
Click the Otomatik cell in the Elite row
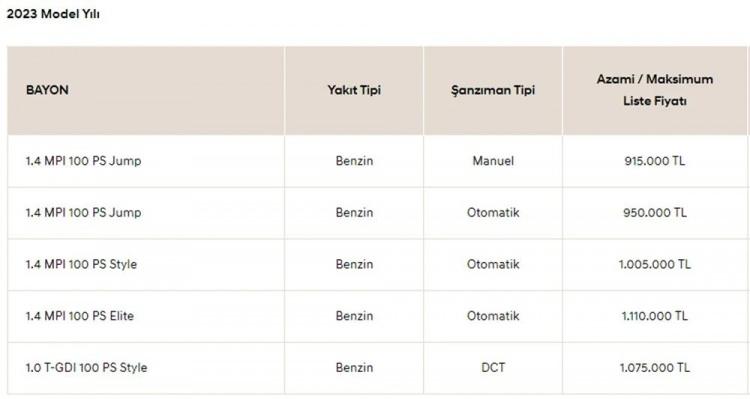[x=493, y=316]
